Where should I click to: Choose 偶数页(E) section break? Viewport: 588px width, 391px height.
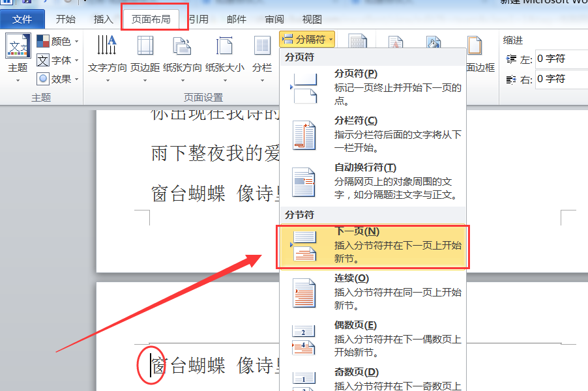tap(373, 340)
